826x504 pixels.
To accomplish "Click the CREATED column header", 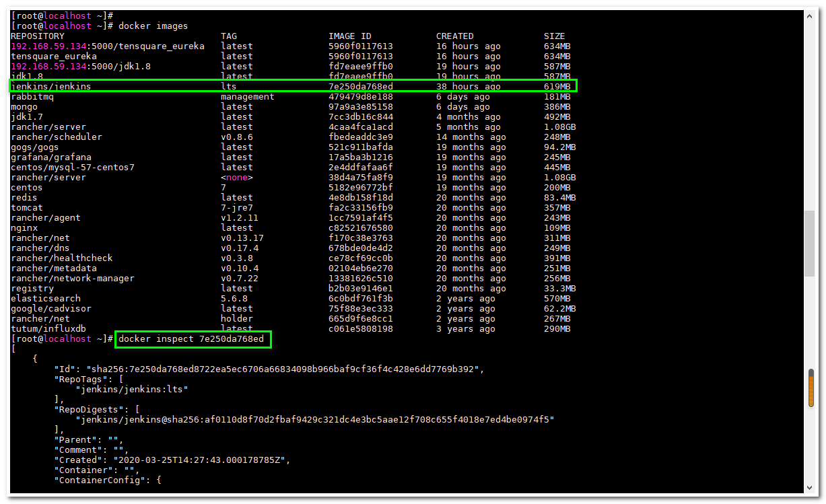I will [455, 36].
